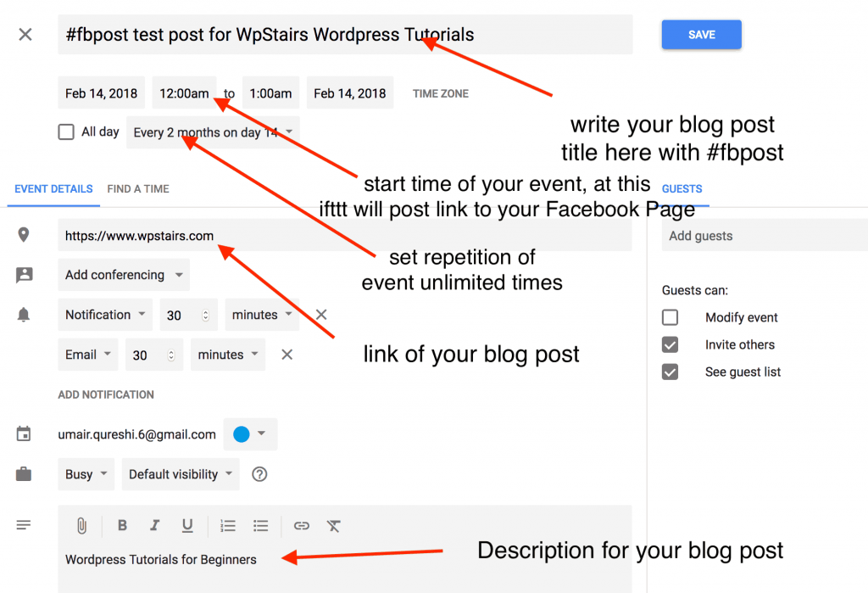The width and height of the screenshot is (868, 593).
Task: Open the Default visibility dropdown
Action: [181, 474]
